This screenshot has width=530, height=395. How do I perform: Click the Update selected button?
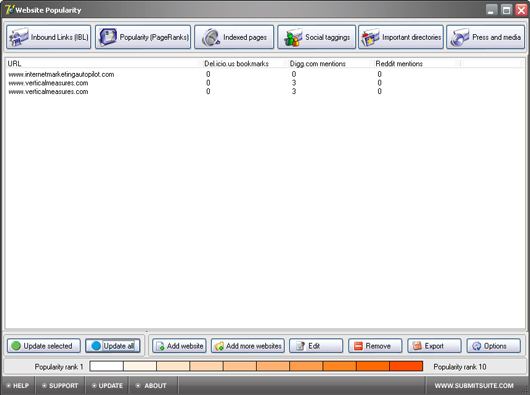[x=44, y=346]
